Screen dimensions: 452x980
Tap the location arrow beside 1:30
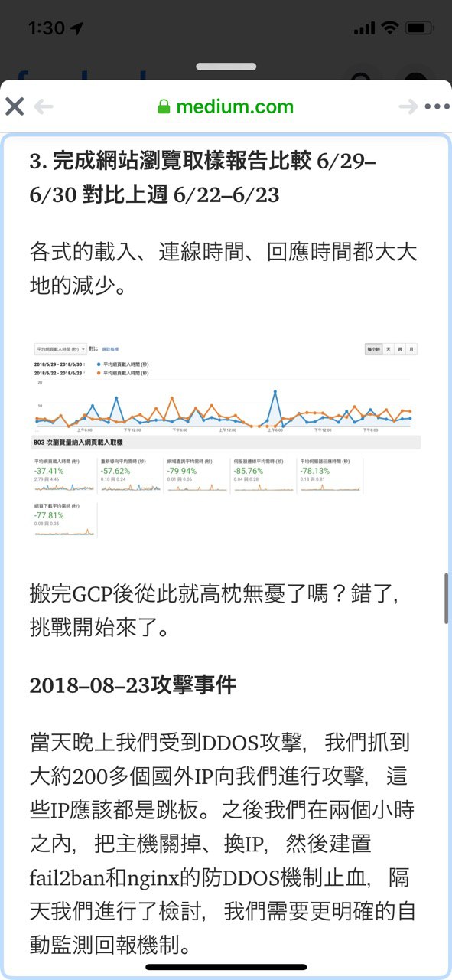click(77, 28)
